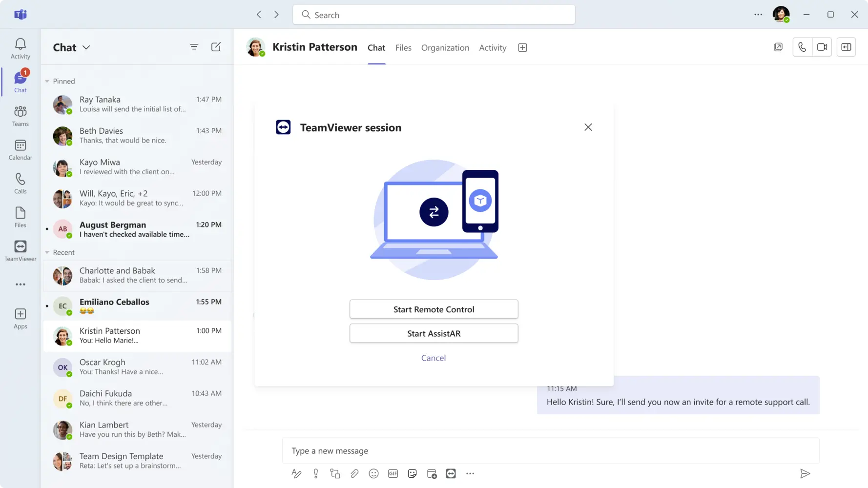Launch TeamViewer app from sidebar

pos(20,251)
